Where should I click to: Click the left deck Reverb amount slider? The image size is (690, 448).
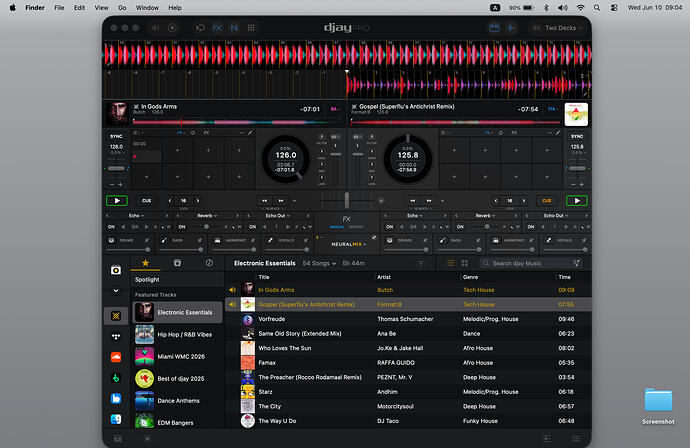(206, 227)
